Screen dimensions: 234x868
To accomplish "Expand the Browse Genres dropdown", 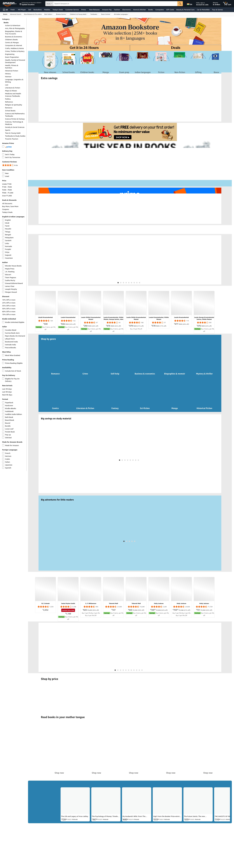I will click(x=61, y=14).
